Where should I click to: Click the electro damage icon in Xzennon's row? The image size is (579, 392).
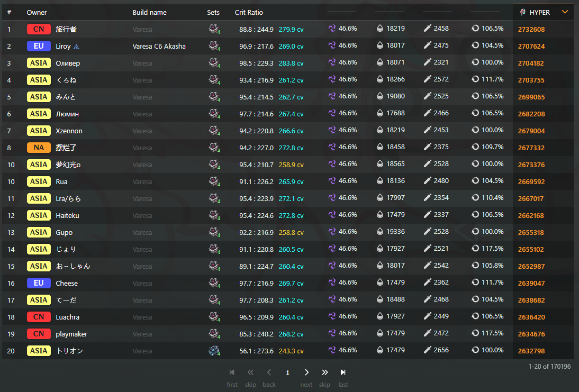click(x=332, y=130)
